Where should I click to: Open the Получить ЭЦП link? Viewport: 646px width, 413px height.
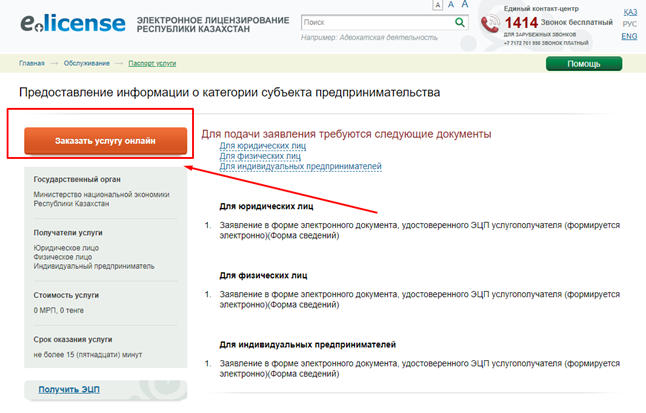71,388
